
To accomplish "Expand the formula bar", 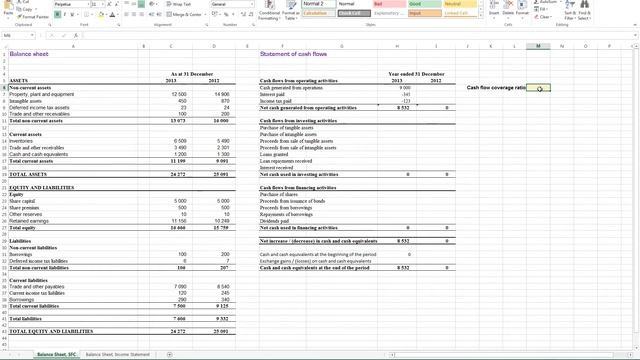I will pyautogui.click(x=635, y=36).
